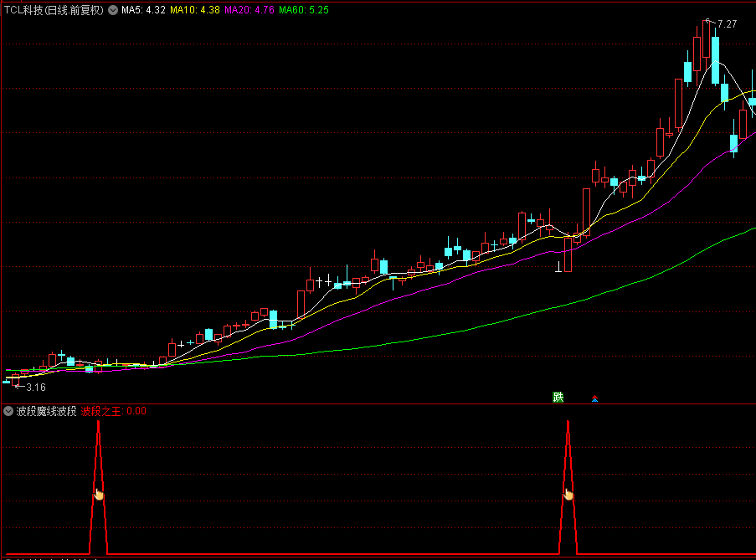The width and height of the screenshot is (756, 560).
Task: Click the first hand pointer signal icon
Action: point(99,495)
